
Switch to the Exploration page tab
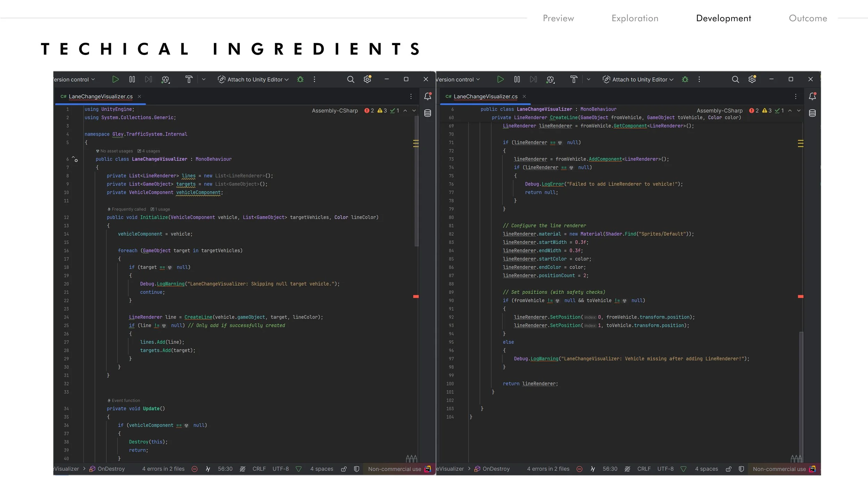coord(635,18)
